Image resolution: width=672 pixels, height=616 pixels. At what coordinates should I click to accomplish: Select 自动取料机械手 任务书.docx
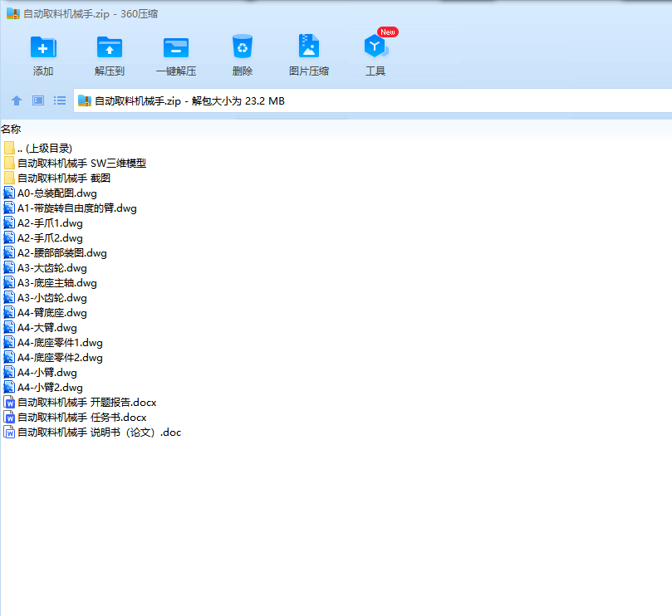click(75, 418)
